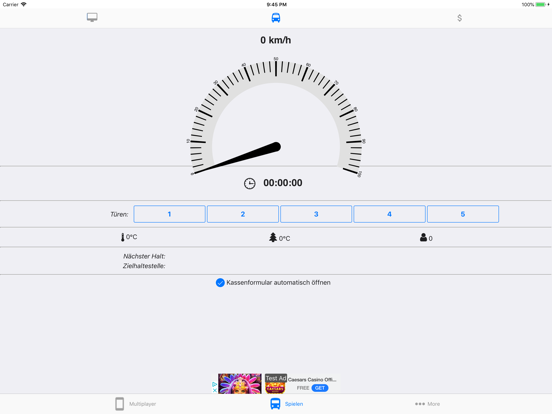Click the battery icon in status bar
The width and height of the screenshot is (552, 414).
point(540,5)
